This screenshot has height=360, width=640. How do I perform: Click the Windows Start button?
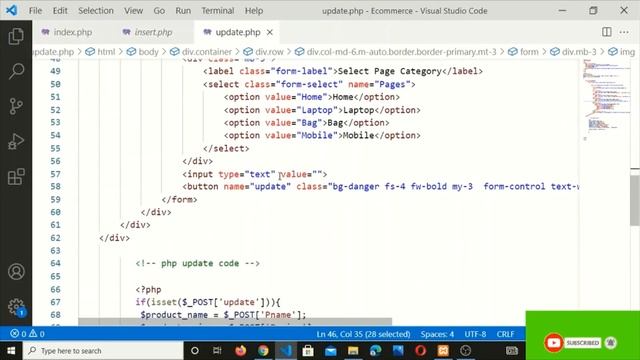(x=11, y=351)
